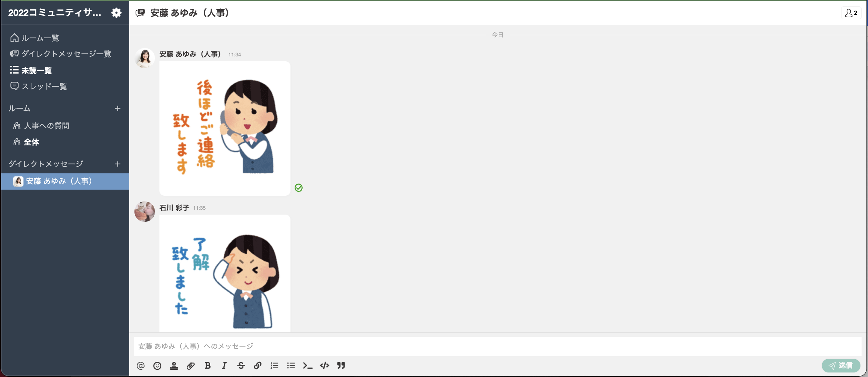Image resolution: width=868 pixels, height=377 pixels.
Task: Open the workspace settings gear
Action: (x=116, y=13)
